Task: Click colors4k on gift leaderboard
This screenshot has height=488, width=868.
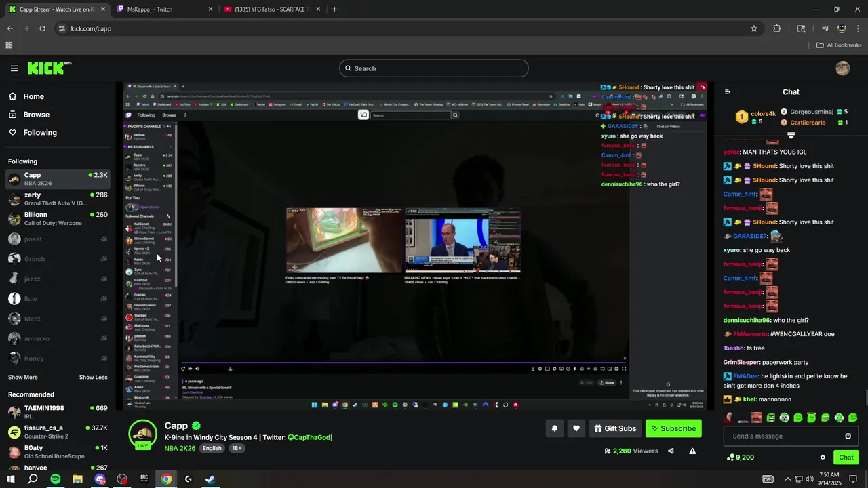Action: [x=763, y=114]
